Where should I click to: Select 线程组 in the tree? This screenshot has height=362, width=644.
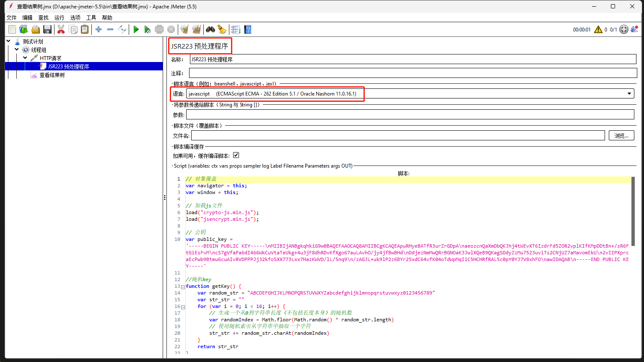tap(39, 50)
